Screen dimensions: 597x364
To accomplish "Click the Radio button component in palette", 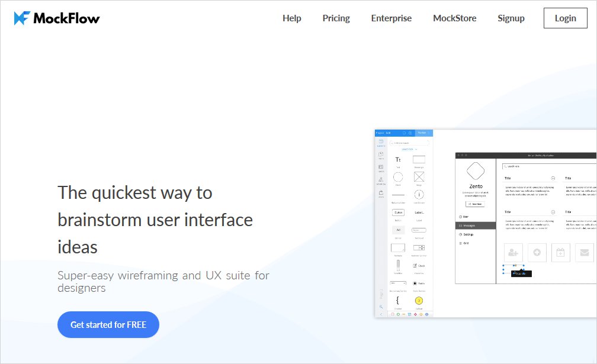I will pyautogui.click(x=419, y=284).
